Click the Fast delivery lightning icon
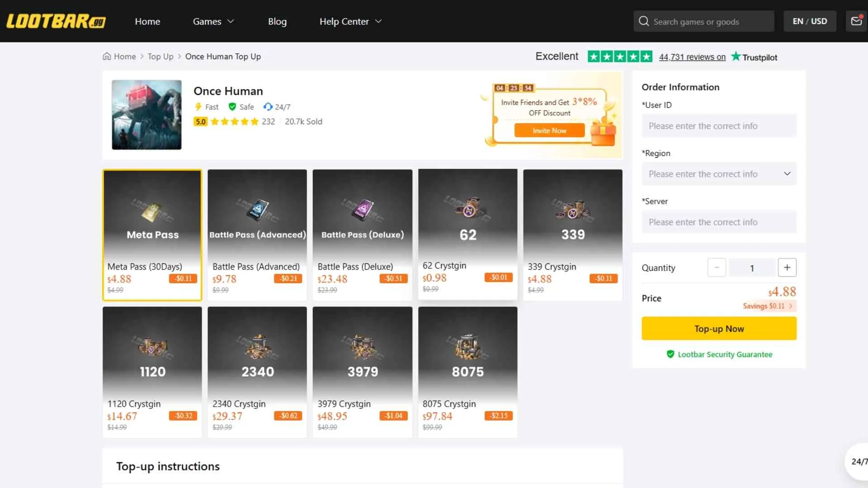868x488 pixels. point(198,107)
